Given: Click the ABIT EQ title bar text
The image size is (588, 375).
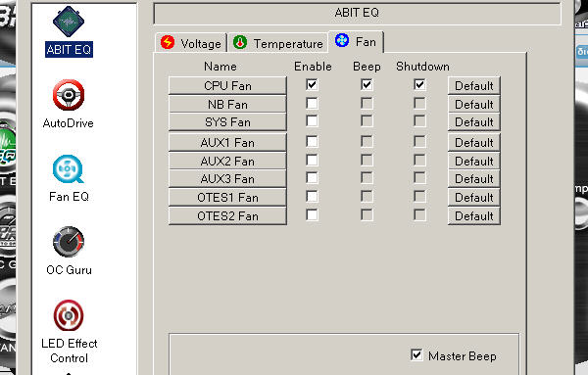Looking at the screenshot, I should pos(357,13).
